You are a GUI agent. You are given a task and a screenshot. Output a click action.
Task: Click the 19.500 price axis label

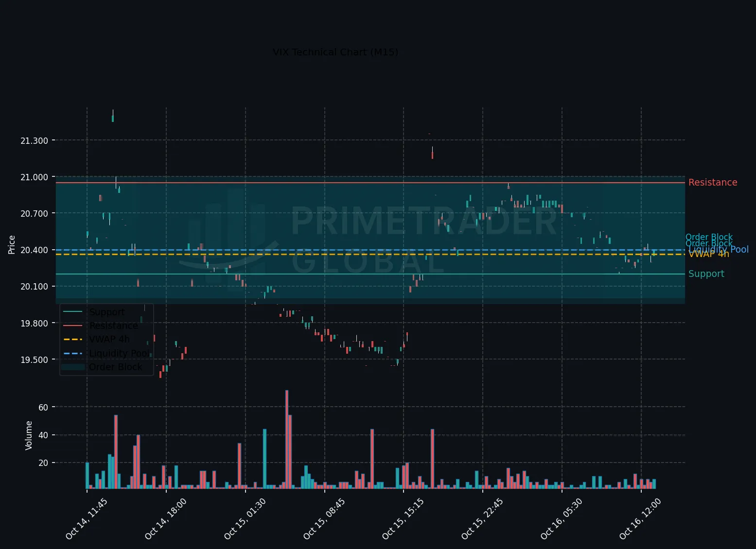[34, 360]
